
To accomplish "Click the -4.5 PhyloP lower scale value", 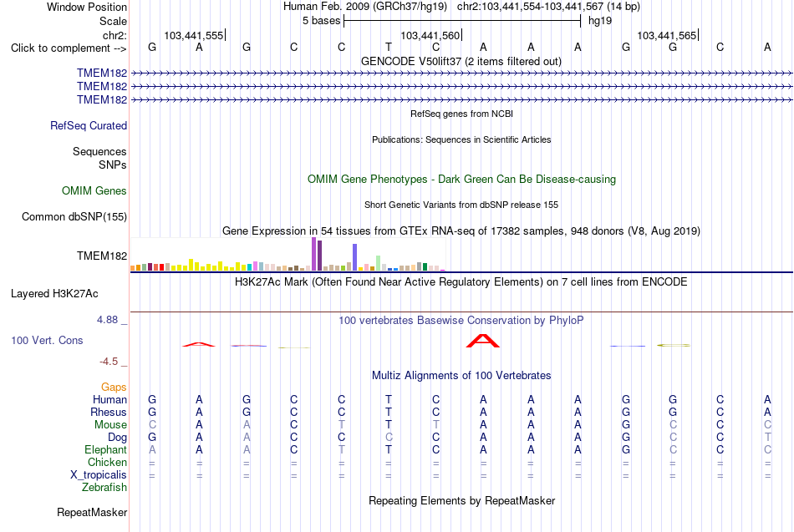I will [109, 362].
